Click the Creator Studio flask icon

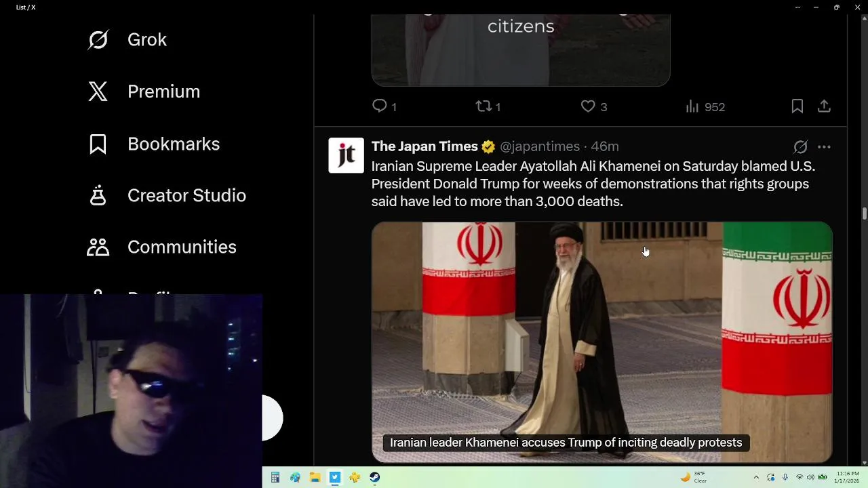[98, 195]
